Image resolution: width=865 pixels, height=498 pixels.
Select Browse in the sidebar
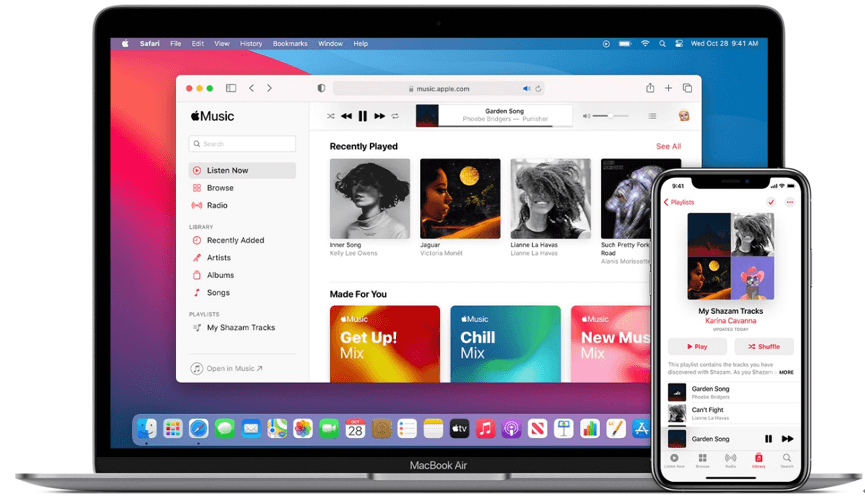220,188
